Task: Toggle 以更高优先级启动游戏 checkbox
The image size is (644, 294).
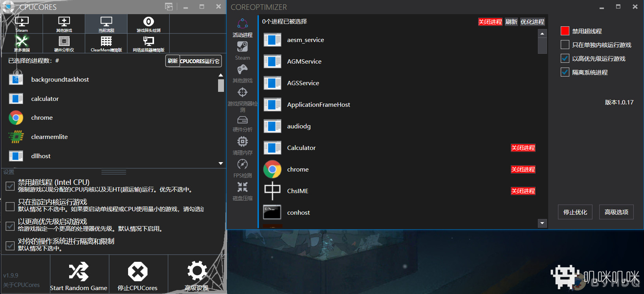Action: click(x=10, y=226)
